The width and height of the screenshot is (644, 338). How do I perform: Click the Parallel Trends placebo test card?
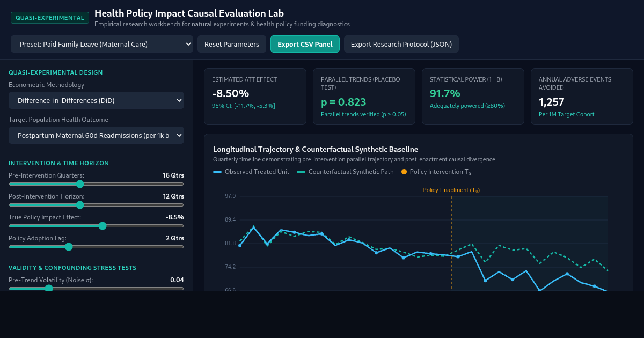pyautogui.click(x=364, y=97)
